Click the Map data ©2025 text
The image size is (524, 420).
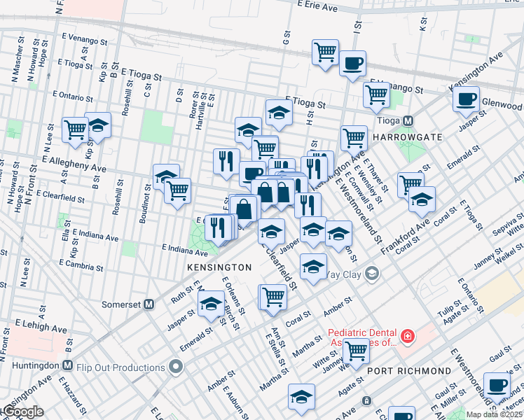coord(495,414)
